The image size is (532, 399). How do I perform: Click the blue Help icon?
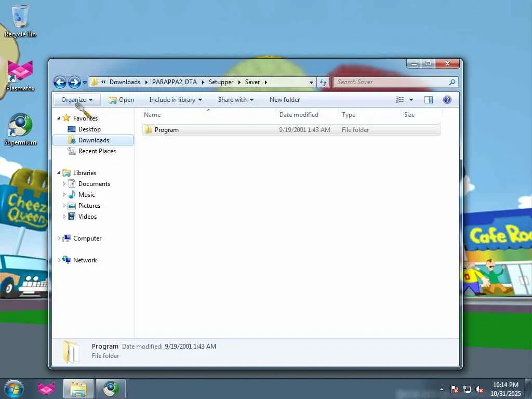(447, 100)
